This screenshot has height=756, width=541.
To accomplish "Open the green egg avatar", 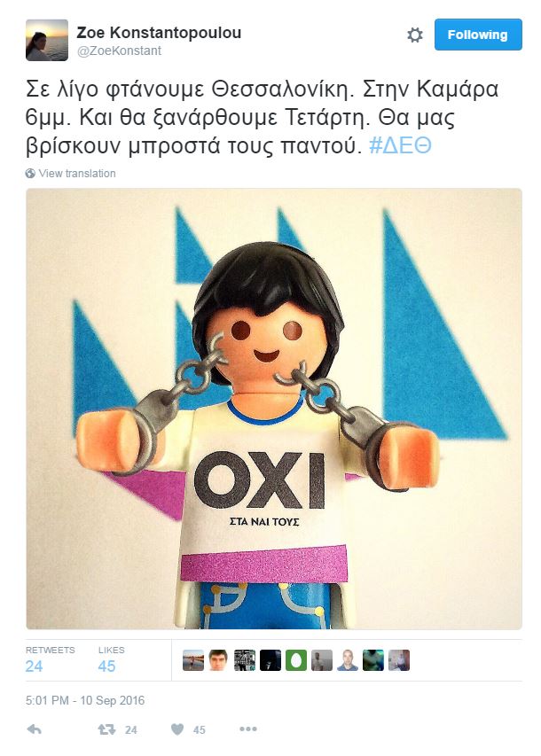I will pyautogui.click(x=296, y=660).
